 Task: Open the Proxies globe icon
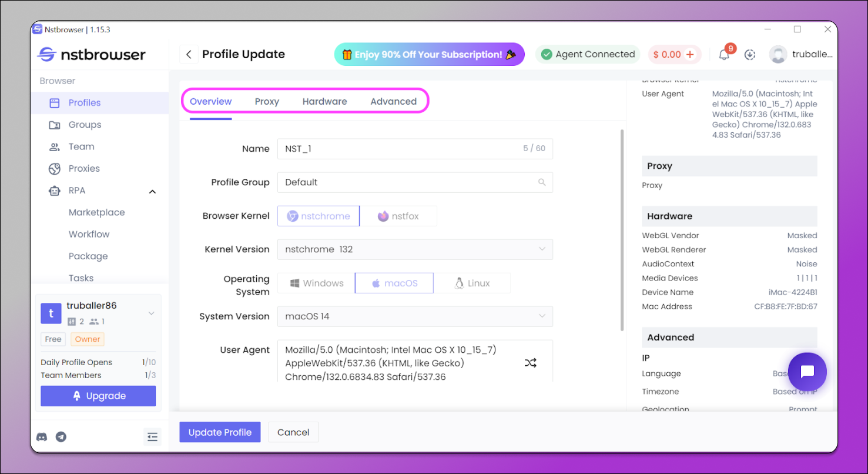55,169
